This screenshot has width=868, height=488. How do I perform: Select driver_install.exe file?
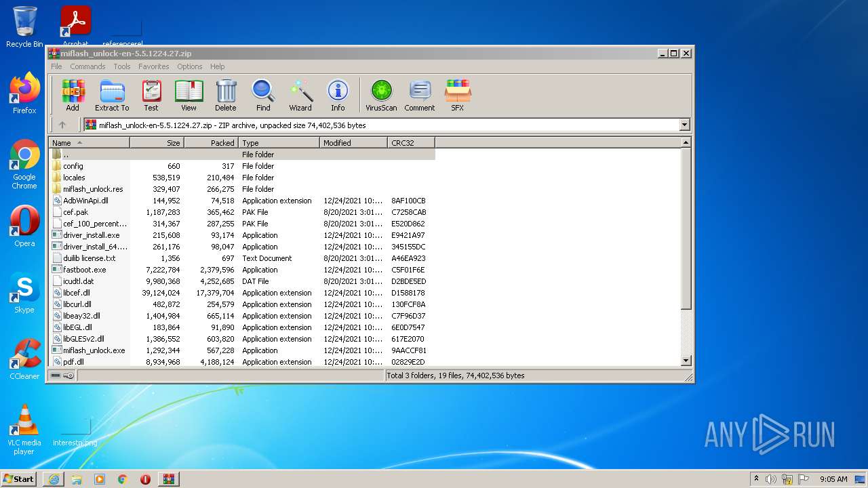[x=242, y=235]
